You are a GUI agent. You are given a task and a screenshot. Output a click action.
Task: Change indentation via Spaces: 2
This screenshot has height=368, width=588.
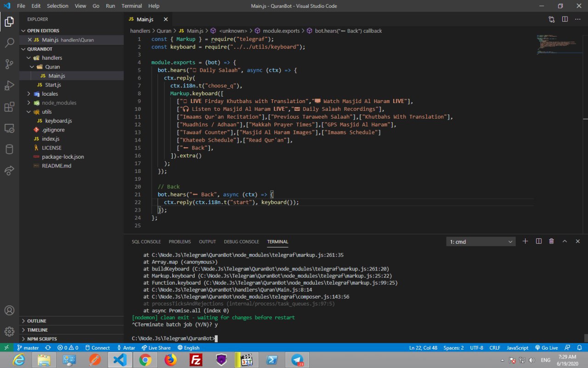[453, 348]
